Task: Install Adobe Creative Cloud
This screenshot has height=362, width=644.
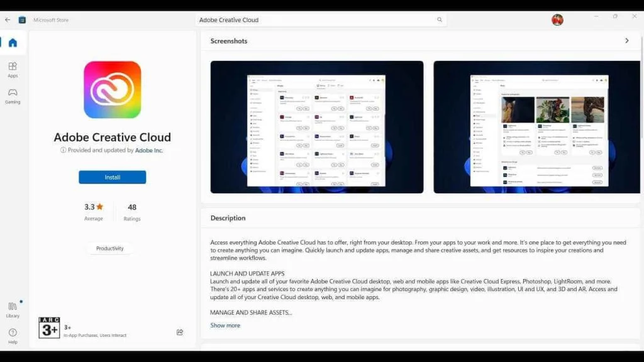Action: point(113,177)
